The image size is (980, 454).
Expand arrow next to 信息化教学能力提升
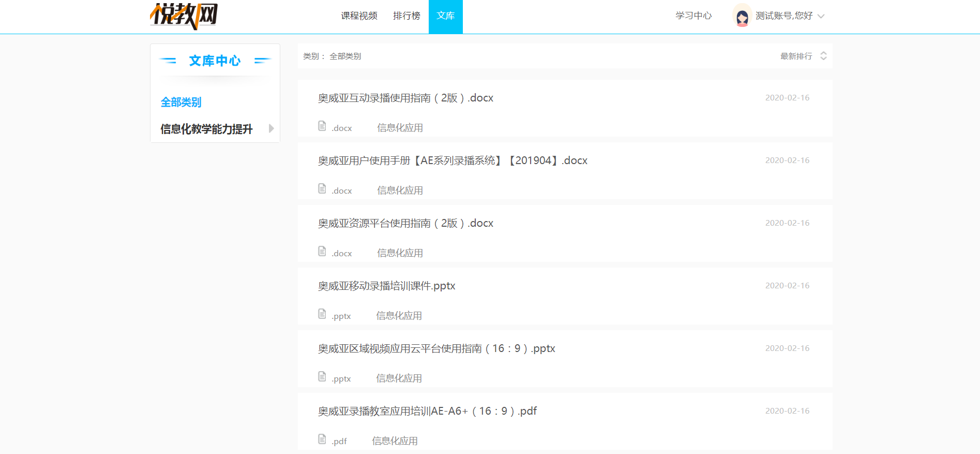tap(271, 128)
